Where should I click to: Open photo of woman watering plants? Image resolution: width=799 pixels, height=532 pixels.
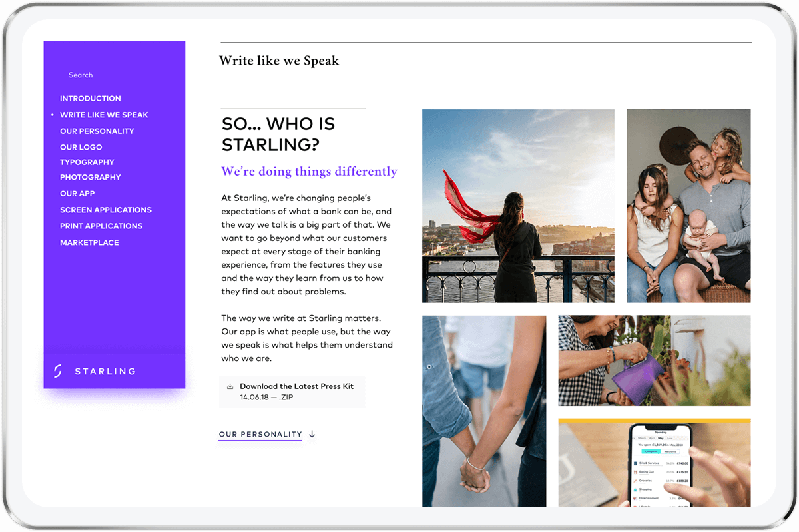[x=655, y=361]
